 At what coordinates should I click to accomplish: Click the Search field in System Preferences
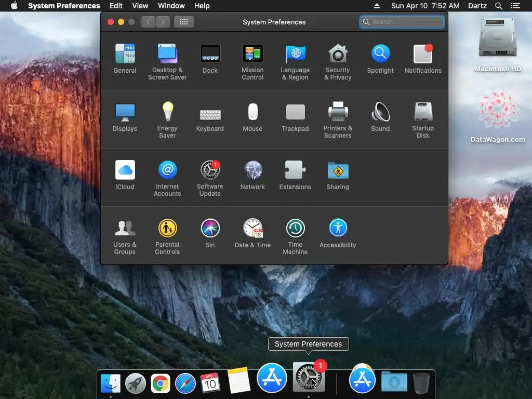(x=402, y=22)
